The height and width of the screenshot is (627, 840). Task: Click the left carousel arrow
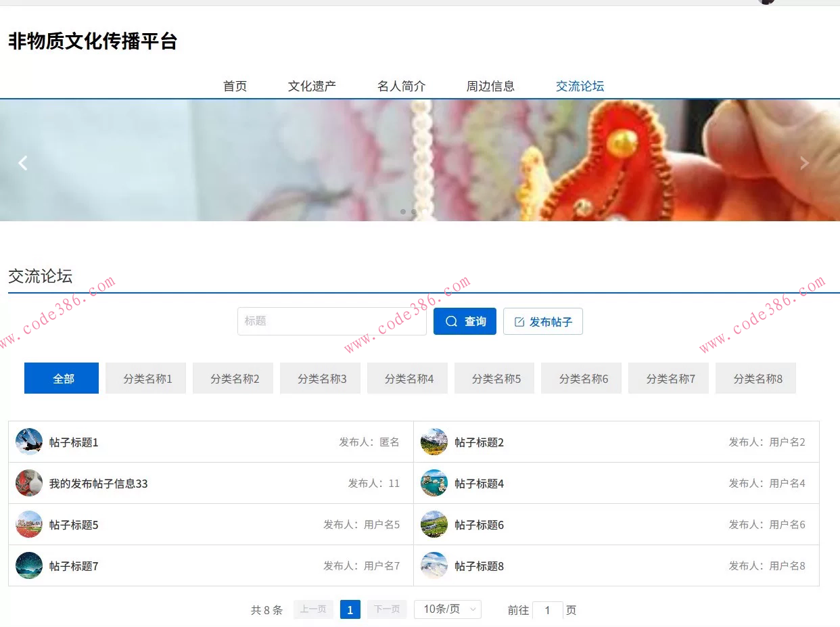click(x=23, y=162)
